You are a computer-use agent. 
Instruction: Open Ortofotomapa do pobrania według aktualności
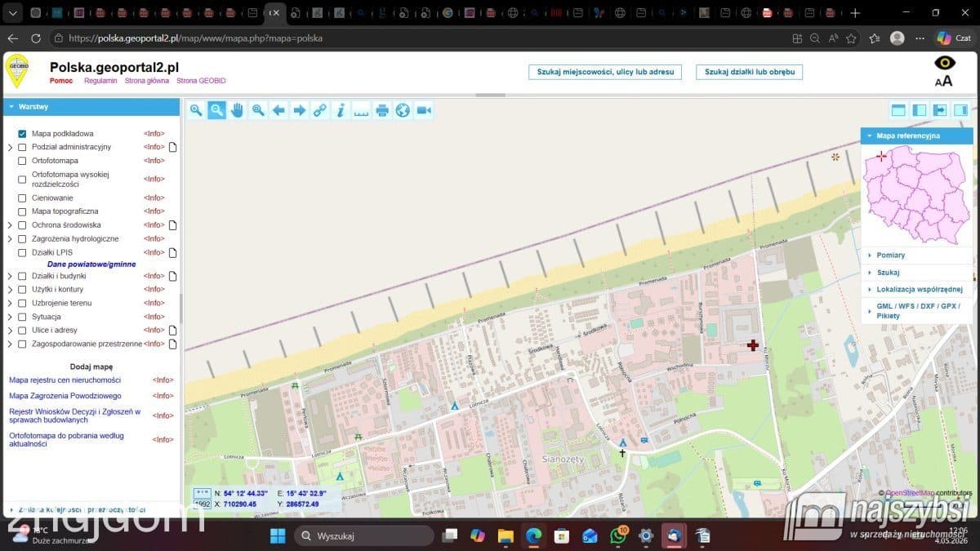[66, 440]
